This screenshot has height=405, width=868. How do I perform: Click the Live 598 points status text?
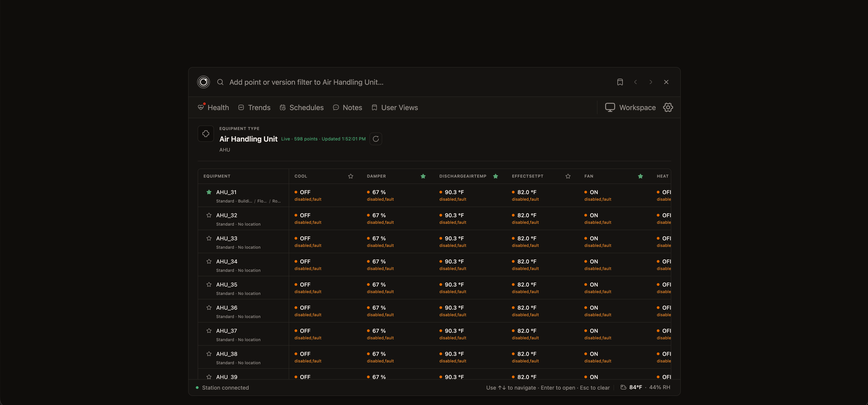coord(324,139)
